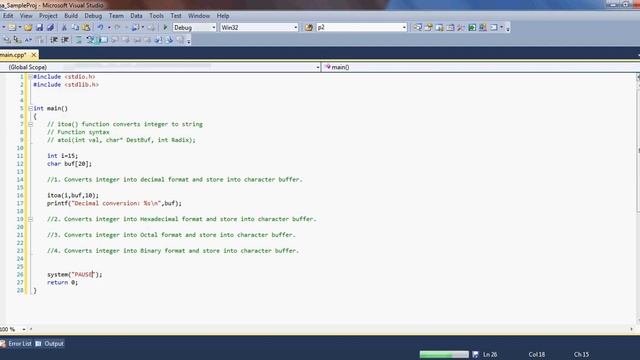Close the main.cpp tab
This screenshot has height=360, width=640.
(34, 54)
